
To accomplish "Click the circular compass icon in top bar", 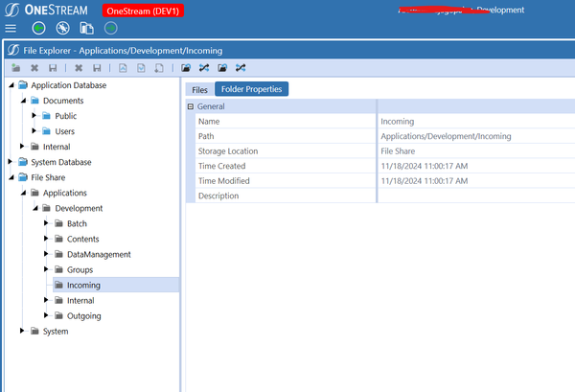I will (x=62, y=29).
